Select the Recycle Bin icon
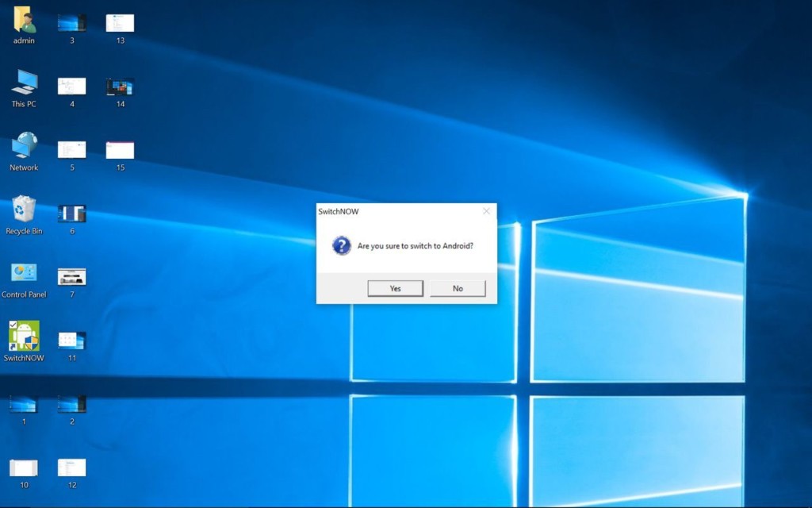The height and width of the screenshot is (508, 812). [24, 210]
